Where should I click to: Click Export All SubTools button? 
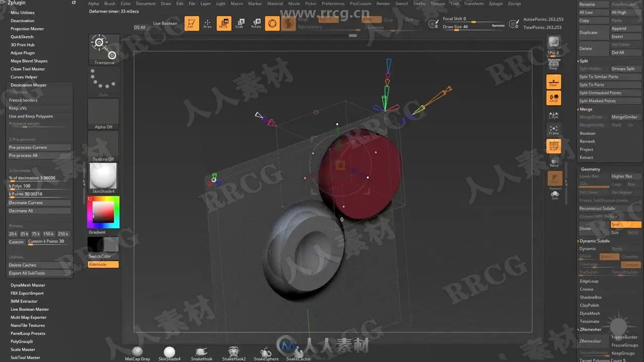(40, 273)
